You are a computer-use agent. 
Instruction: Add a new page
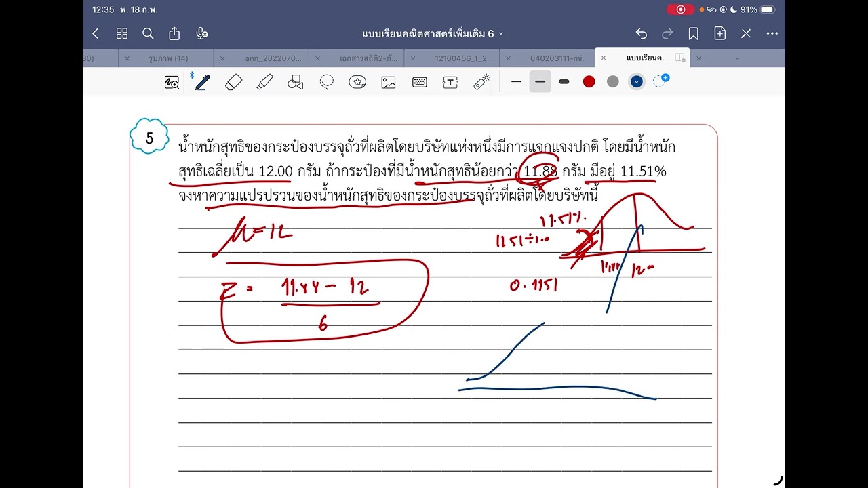coord(719,33)
